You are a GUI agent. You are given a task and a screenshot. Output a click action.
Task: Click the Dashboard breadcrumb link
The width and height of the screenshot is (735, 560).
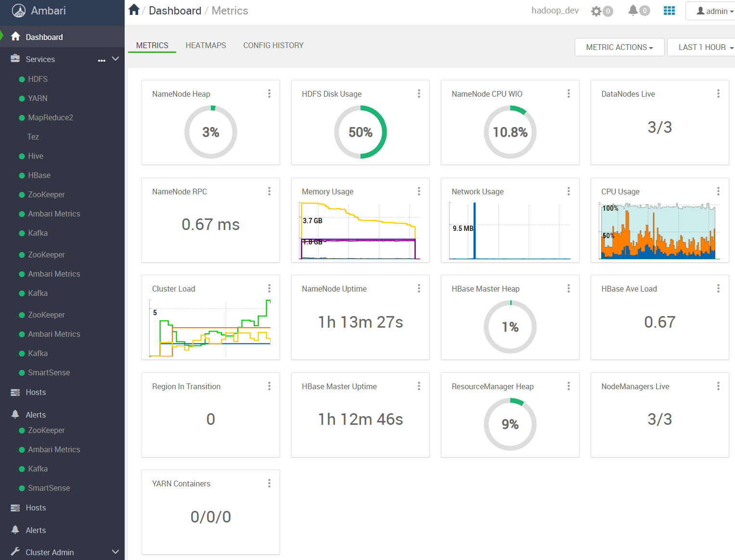(175, 11)
